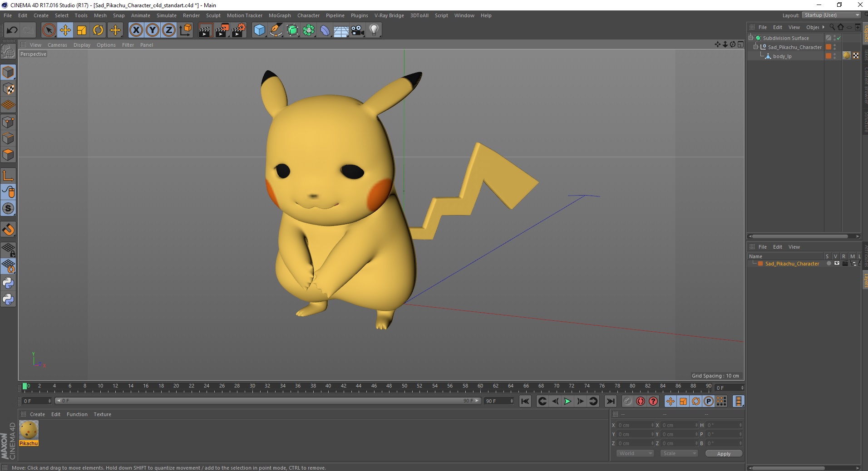The width and height of the screenshot is (868, 471).
Task: Select the Live Selection tool
Action: point(49,30)
